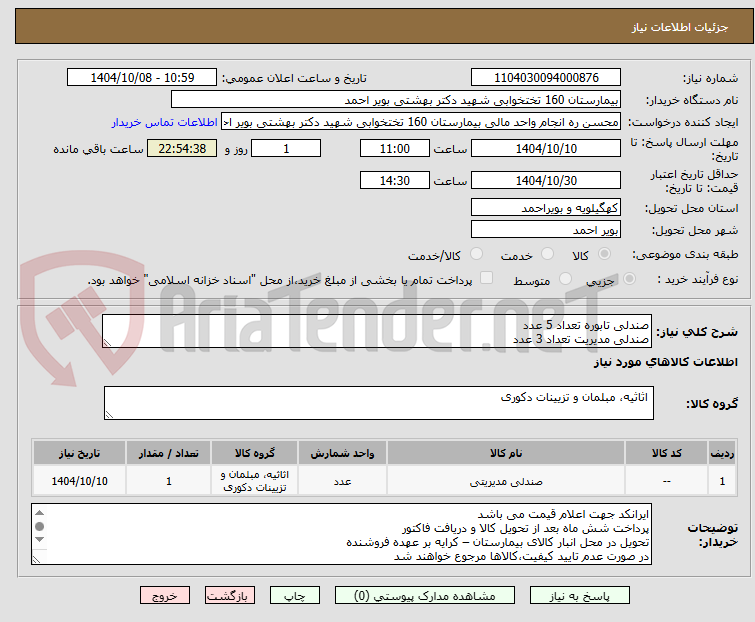The width and height of the screenshot is (755, 622).
Task: Click the announcement date field 1404/10/08 - 10:59
Action: [142, 77]
